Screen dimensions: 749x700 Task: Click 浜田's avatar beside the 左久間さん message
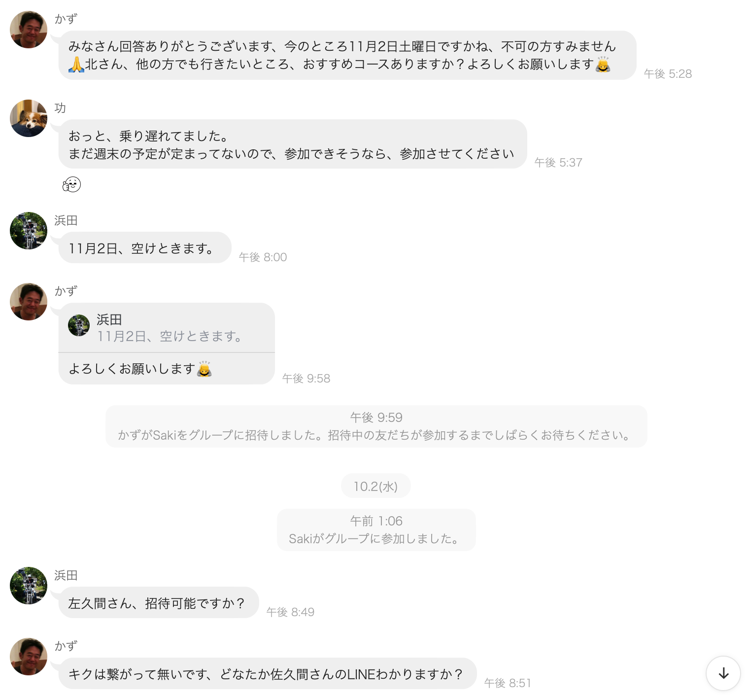(x=29, y=586)
